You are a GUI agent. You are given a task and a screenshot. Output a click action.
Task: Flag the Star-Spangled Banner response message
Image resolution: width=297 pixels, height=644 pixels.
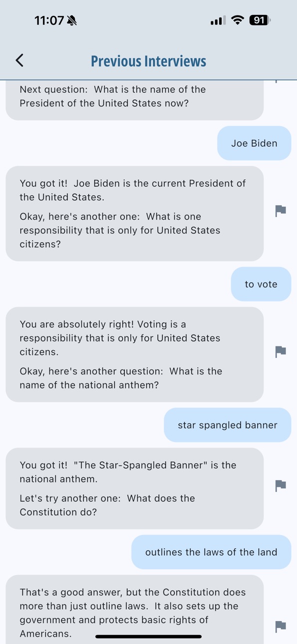(x=281, y=485)
